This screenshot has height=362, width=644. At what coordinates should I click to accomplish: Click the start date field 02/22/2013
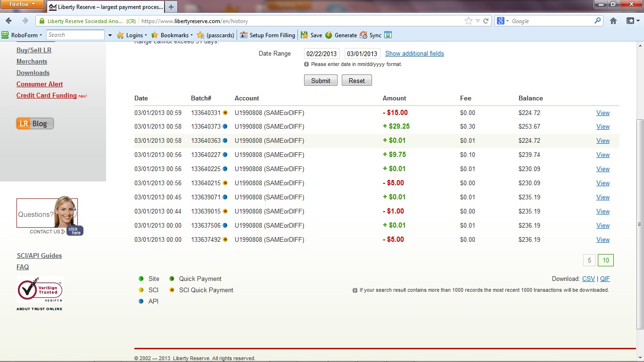point(322,54)
